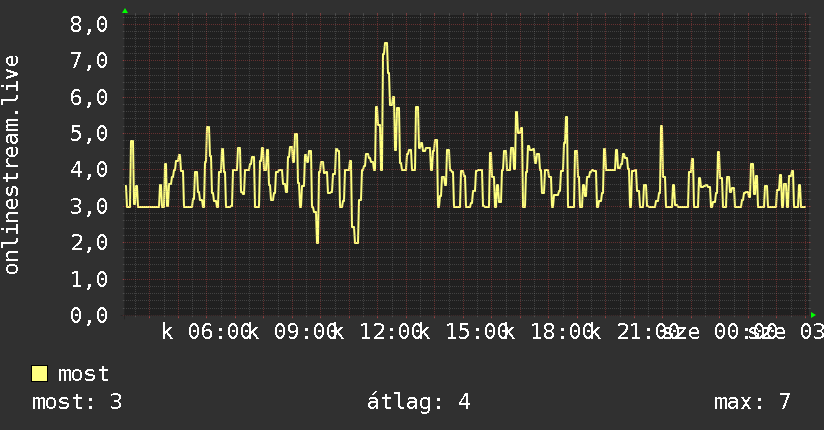Viewport: 824px width, 430px height.
Task: Click the 'k 09:00' time axis label
Action: (x=292, y=332)
